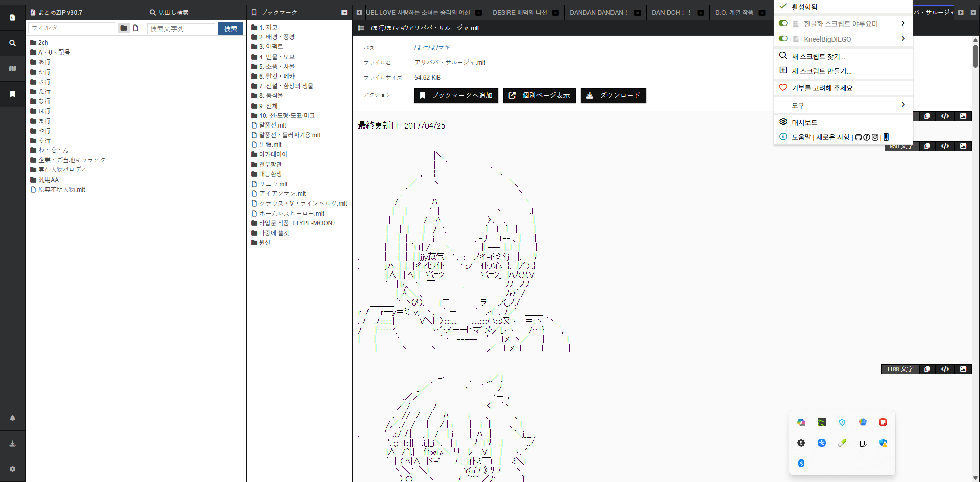The image size is (980, 482).
Task: Click 個別ページ表示 button
Action: tap(540, 95)
